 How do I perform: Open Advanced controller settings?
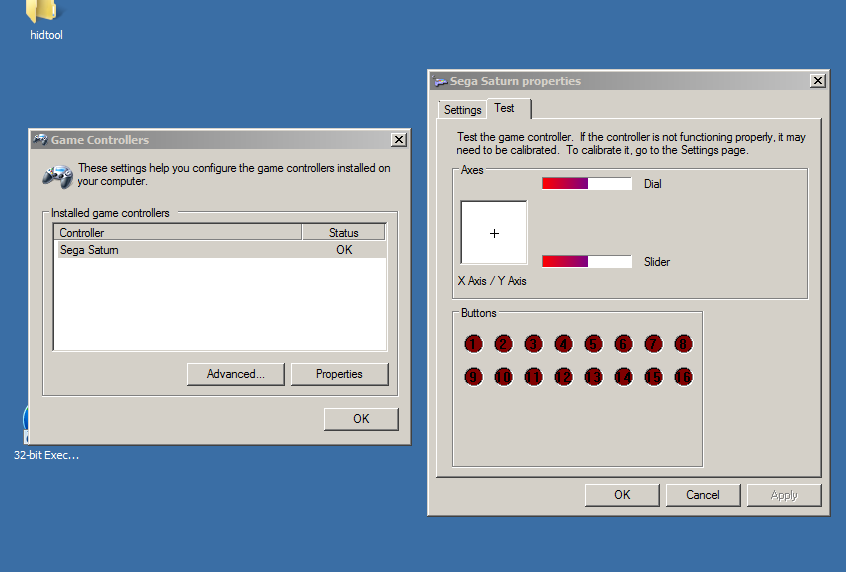(235, 374)
